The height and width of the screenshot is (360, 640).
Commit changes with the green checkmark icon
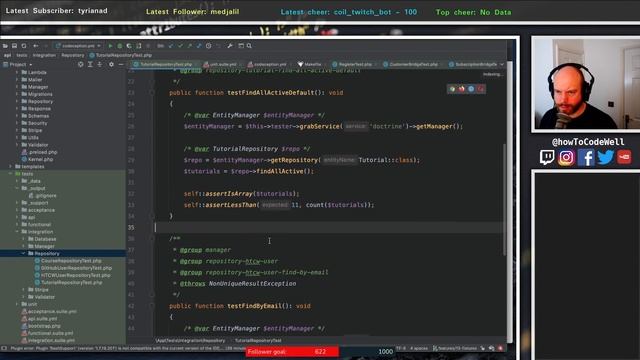tap(180, 46)
